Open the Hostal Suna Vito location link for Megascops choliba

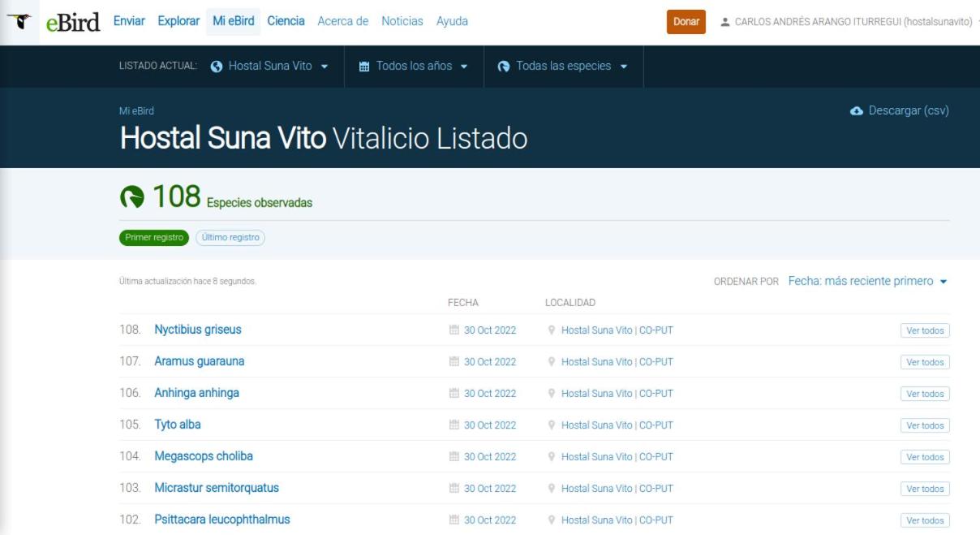coord(617,457)
